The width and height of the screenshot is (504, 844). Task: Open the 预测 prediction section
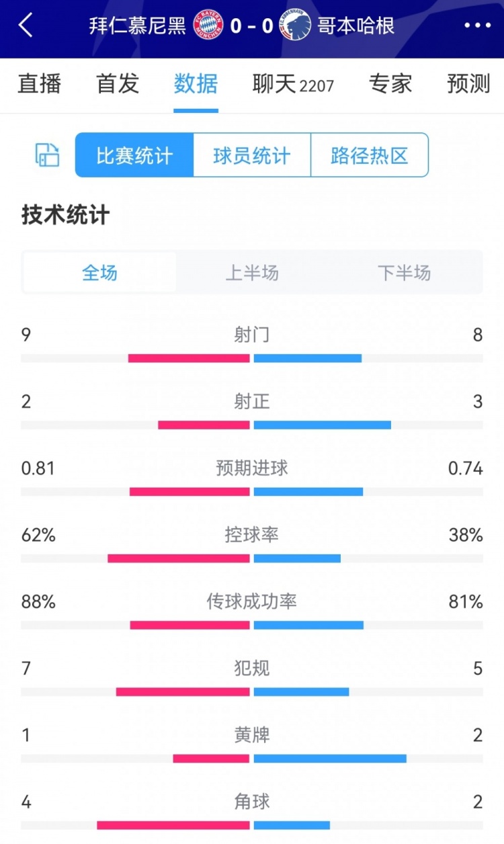(x=467, y=84)
